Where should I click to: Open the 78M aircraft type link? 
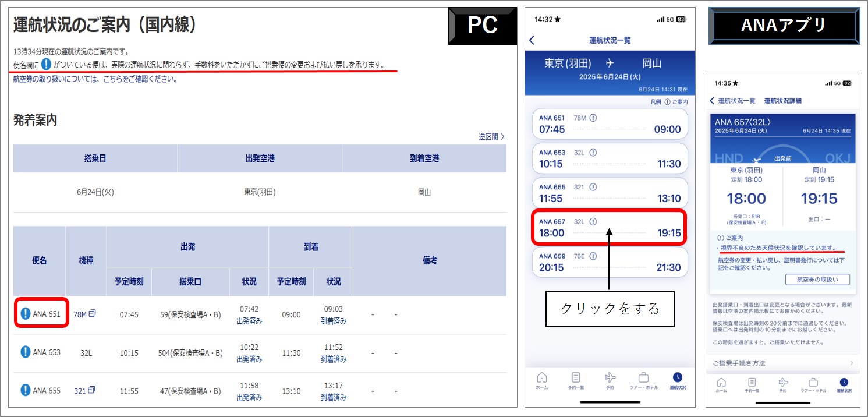tap(80, 314)
